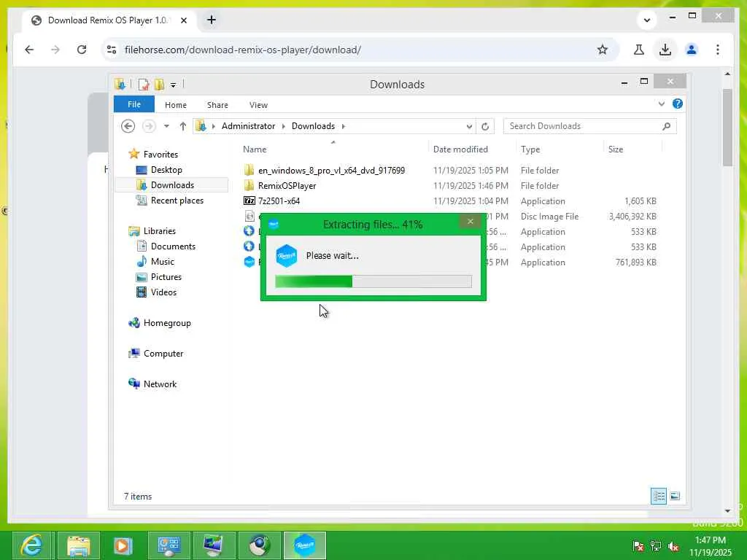Click the muted volume tray icon

(x=673, y=545)
